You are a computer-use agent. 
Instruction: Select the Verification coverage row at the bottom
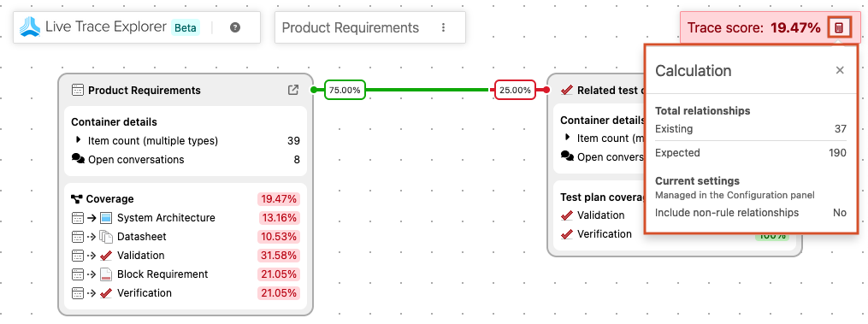186,293
